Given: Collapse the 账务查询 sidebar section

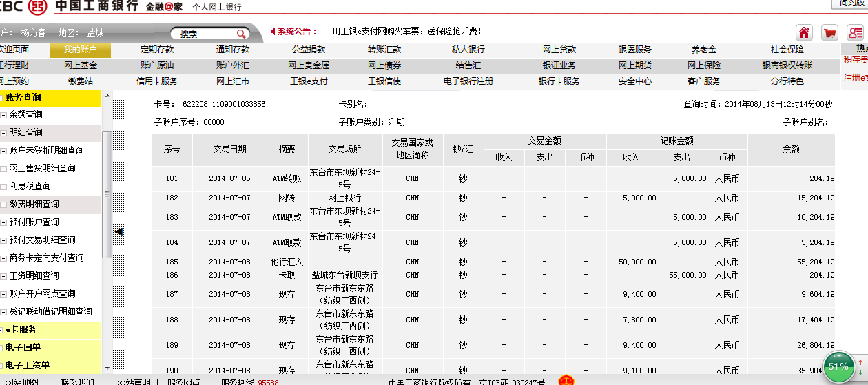Looking at the screenshot, I should pyautogui.click(x=2, y=98).
